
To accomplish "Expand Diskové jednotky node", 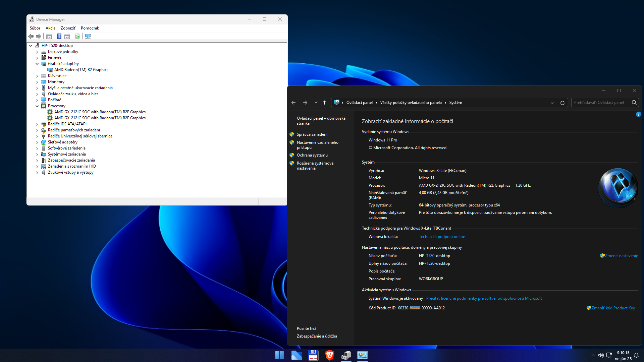I will click(37, 52).
